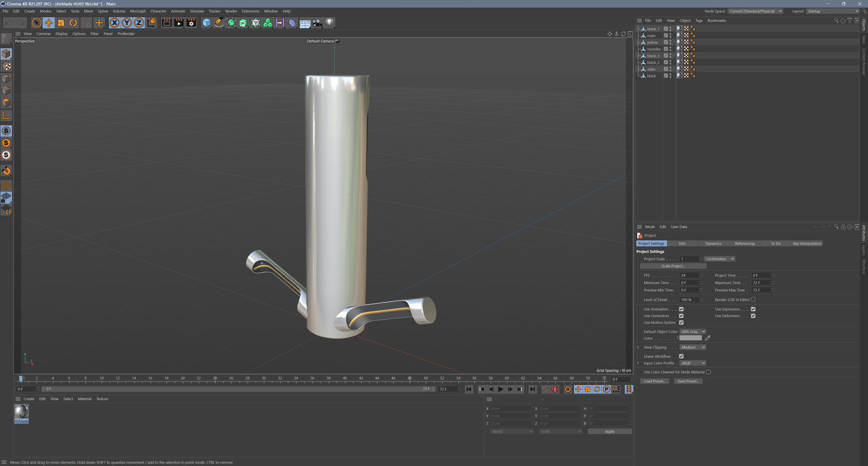This screenshot has height=466, width=868.
Task: Open Edit Render Settings
Action: click(x=191, y=23)
